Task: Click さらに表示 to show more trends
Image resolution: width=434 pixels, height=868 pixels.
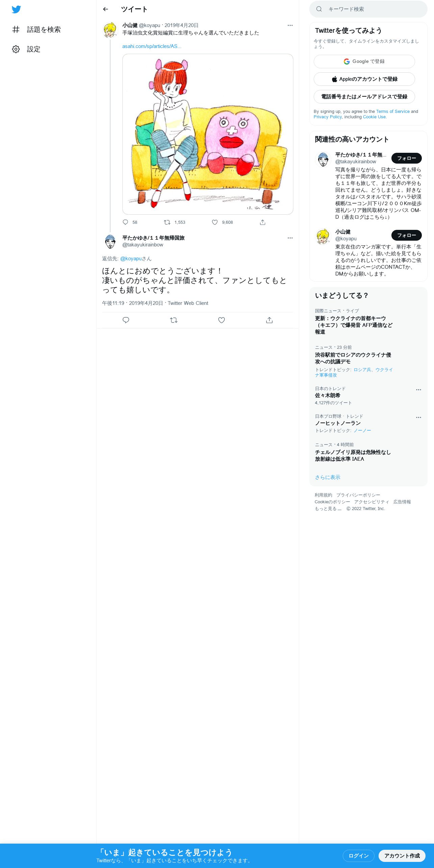Action: pyautogui.click(x=328, y=477)
